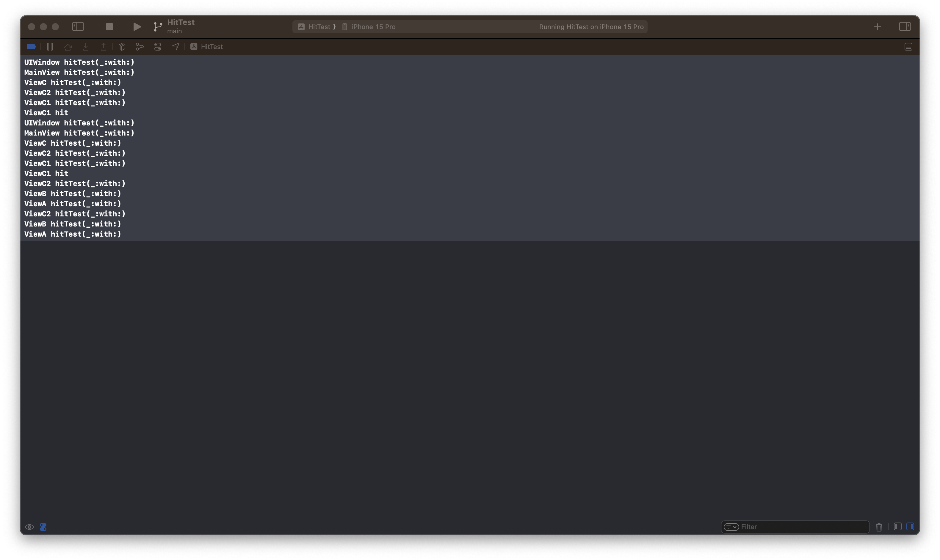Toggle the right inspector panel
The width and height of the screenshot is (940, 560).
pyautogui.click(x=905, y=27)
